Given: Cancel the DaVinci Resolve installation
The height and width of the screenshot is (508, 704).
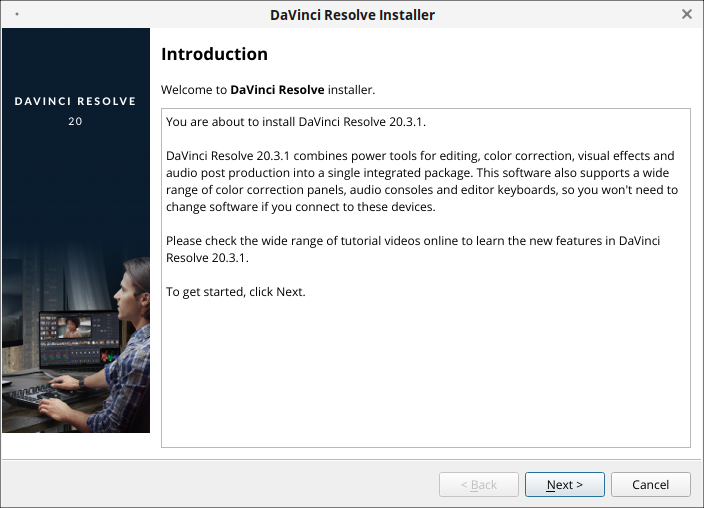Looking at the screenshot, I should [x=650, y=485].
